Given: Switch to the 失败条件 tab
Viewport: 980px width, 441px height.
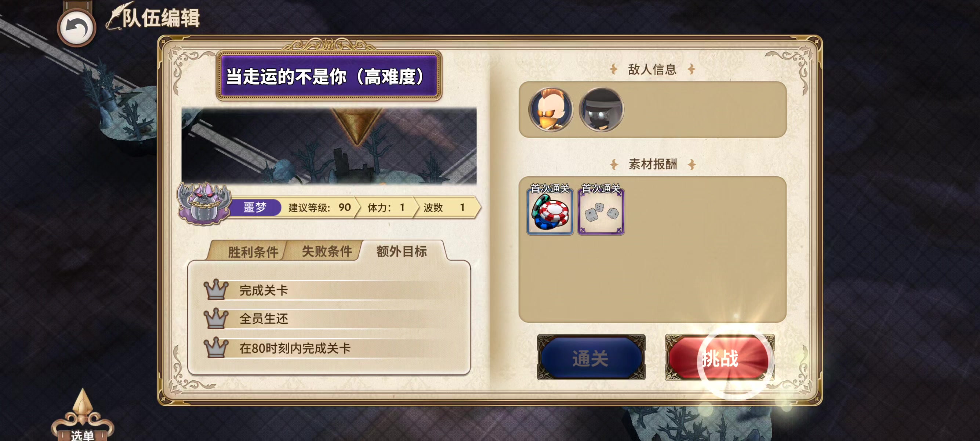Looking at the screenshot, I should pyautogui.click(x=326, y=251).
